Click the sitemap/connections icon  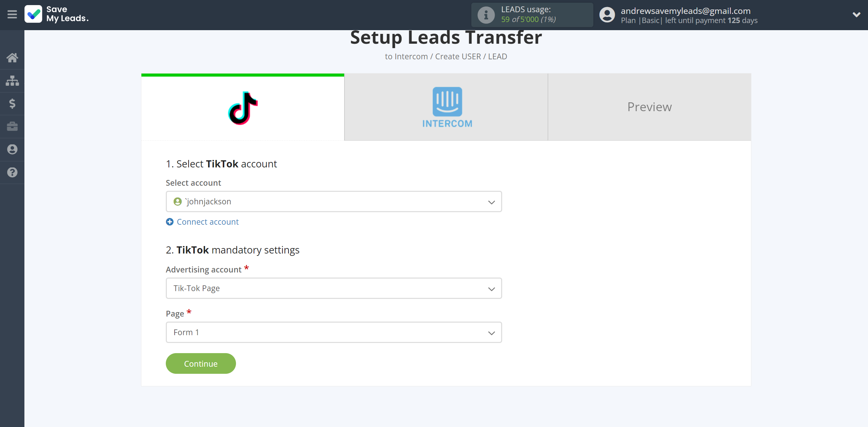pos(12,80)
